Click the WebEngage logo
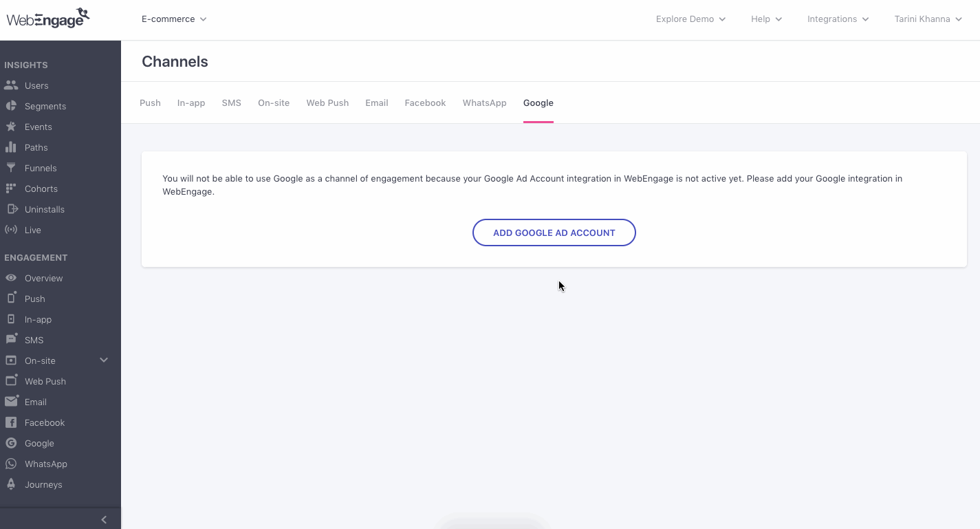 pos(47,18)
